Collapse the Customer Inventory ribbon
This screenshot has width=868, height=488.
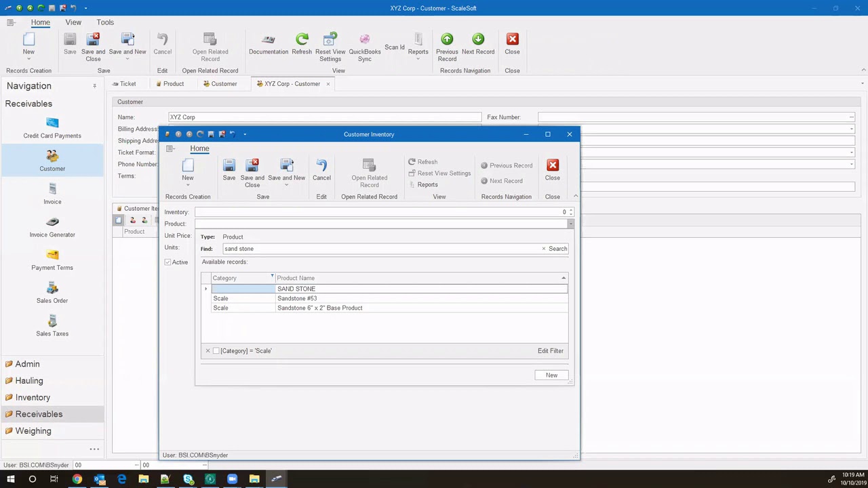coord(576,197)
